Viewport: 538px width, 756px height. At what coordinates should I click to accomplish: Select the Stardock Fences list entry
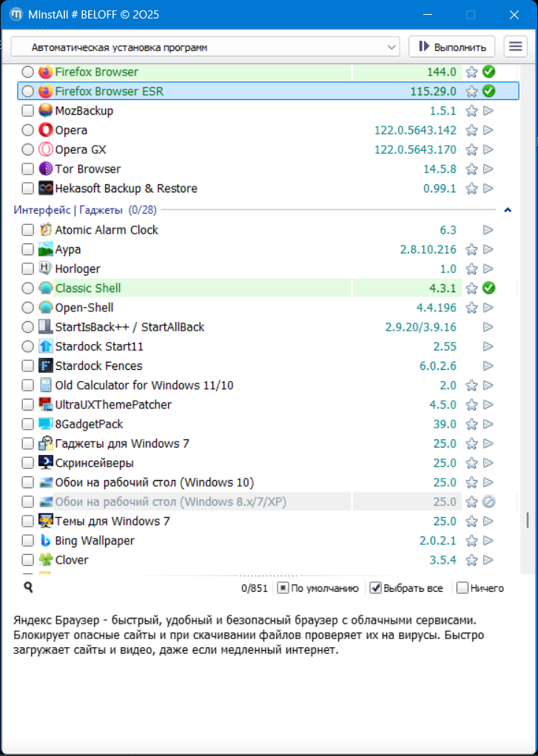coord(98,366)
